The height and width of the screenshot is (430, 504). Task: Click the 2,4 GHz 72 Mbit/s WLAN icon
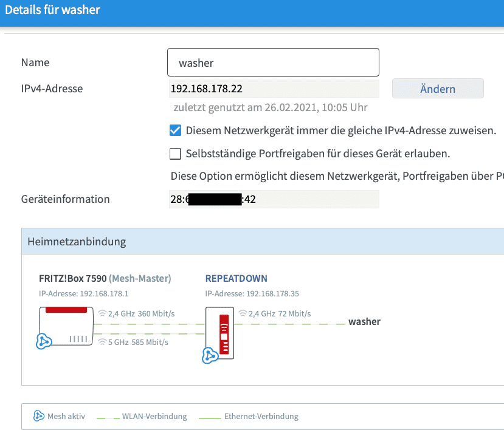point(243,314)
